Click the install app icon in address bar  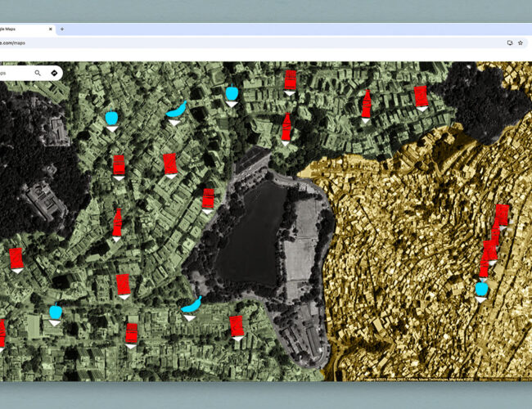click(x=509, y=43)
